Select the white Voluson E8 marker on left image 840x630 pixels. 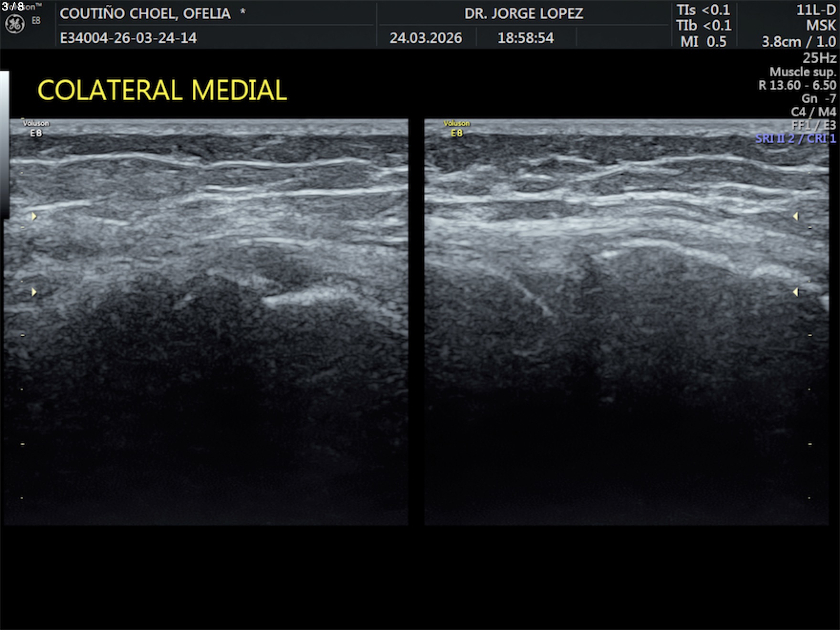click(36, 128)
